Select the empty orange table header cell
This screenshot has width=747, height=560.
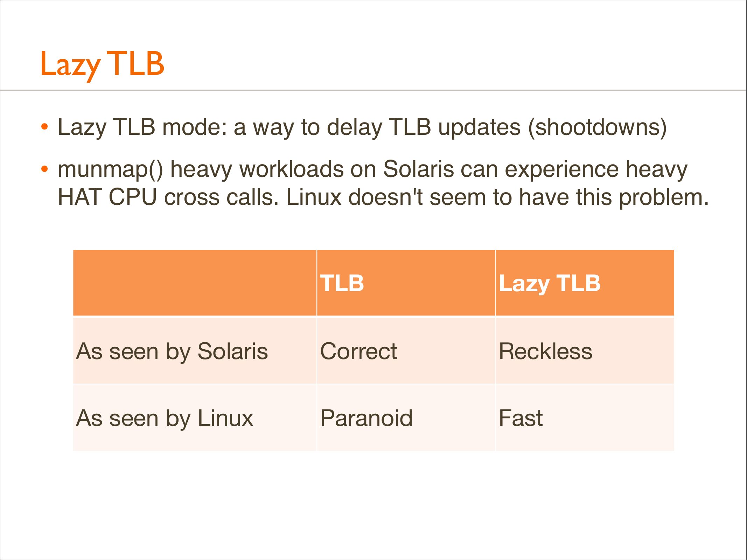(195, 283)
